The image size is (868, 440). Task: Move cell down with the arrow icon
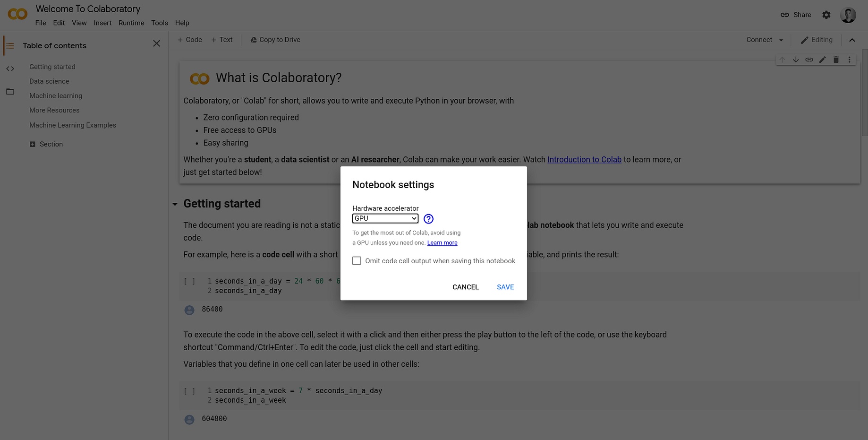tap(796, 60)
